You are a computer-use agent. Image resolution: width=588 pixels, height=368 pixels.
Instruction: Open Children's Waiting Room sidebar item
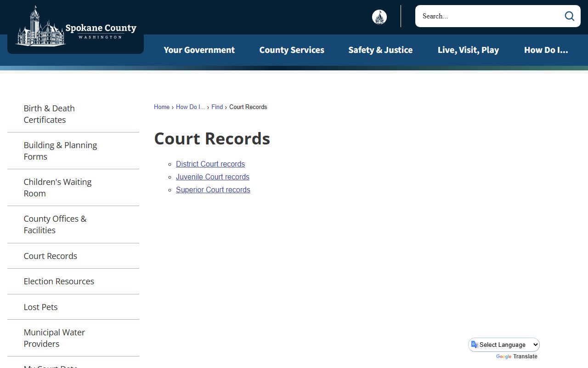coord(73,188)
